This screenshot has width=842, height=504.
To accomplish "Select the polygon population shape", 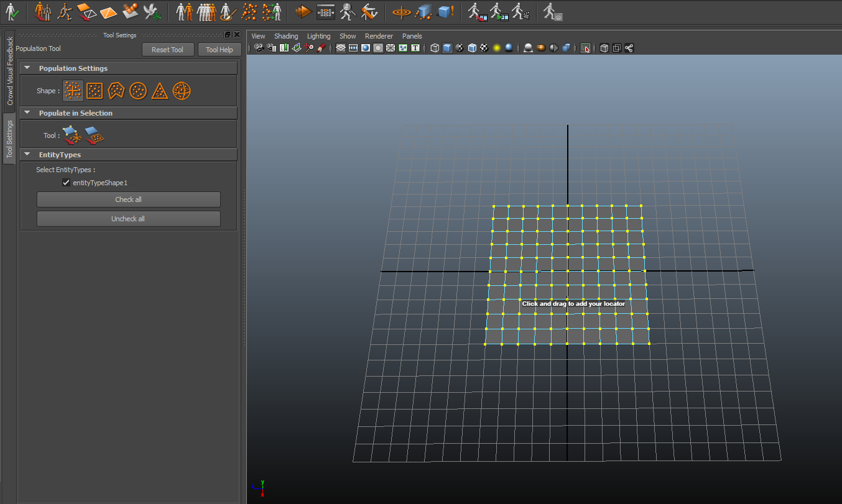I will click(x=116, y=91).
